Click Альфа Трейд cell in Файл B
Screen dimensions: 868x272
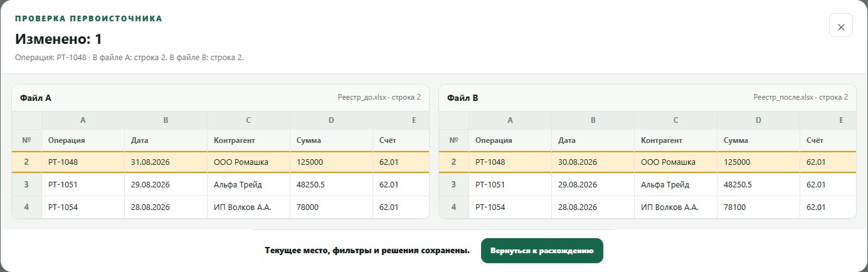tap(676, 185)
